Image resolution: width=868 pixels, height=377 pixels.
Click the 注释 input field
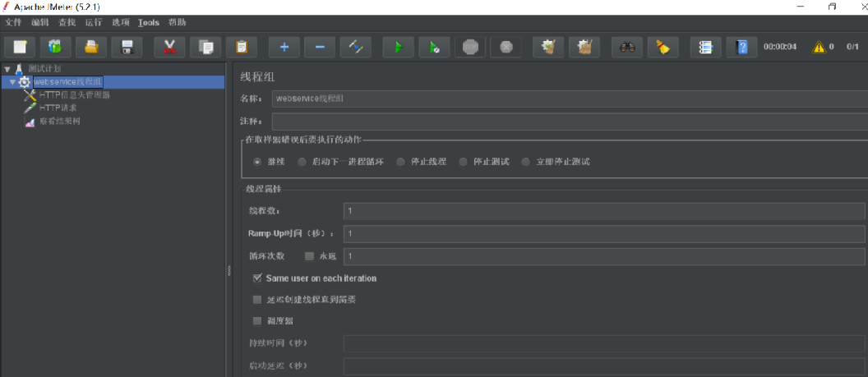coord(570,121)
